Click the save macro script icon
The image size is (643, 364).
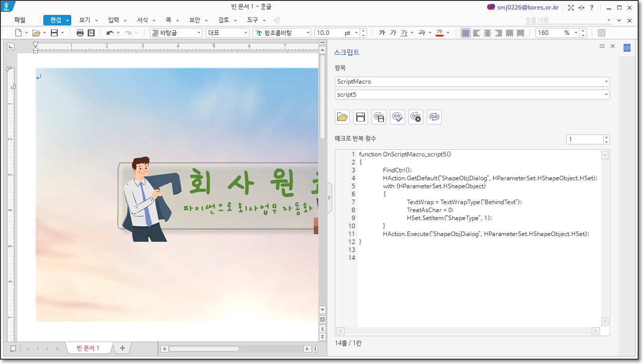coord(379,117)
